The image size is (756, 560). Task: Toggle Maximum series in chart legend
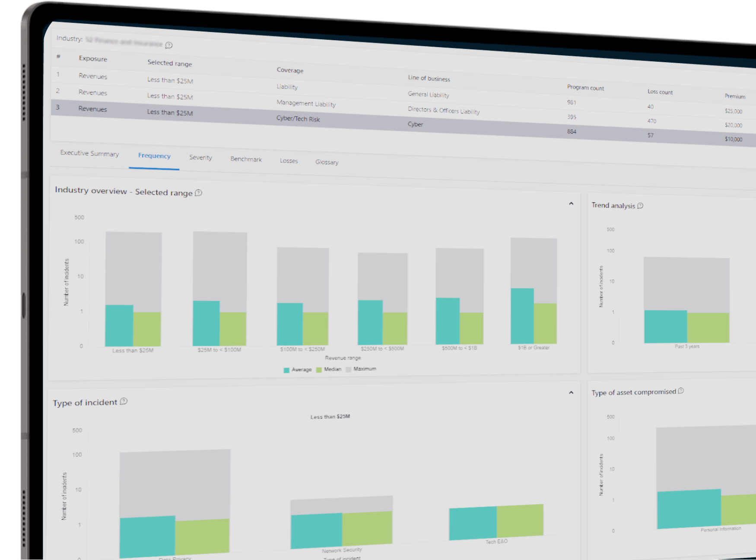tap(361, 369)
